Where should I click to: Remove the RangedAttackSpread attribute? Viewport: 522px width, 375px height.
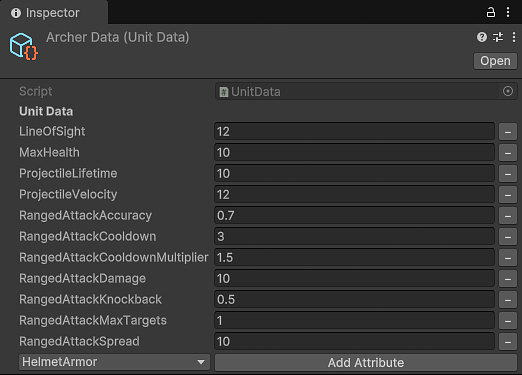(x=508, y=342)
